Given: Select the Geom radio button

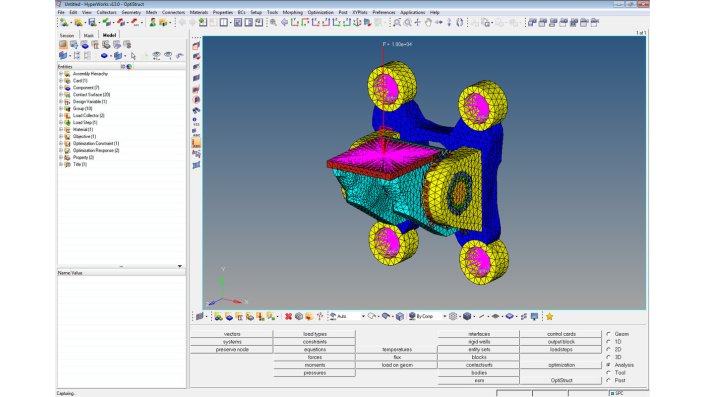Looking at the screenshot, I should click(x=608, y=334).
